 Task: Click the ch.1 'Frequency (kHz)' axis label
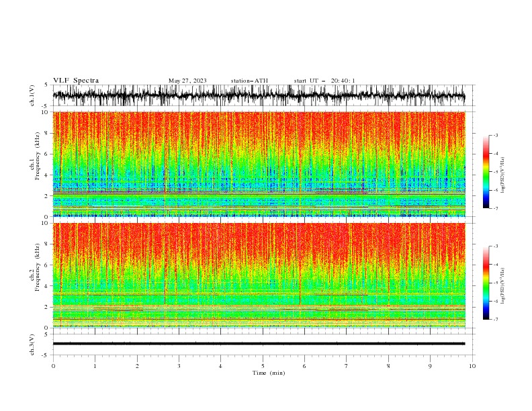[x=37, y=156]
